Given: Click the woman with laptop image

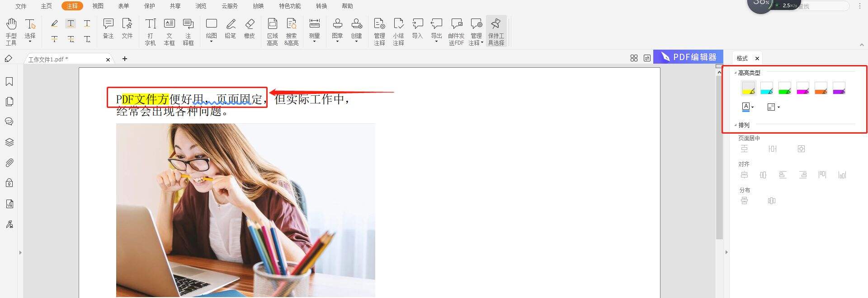Looking at the screenshot, I should tap(245, 210).
